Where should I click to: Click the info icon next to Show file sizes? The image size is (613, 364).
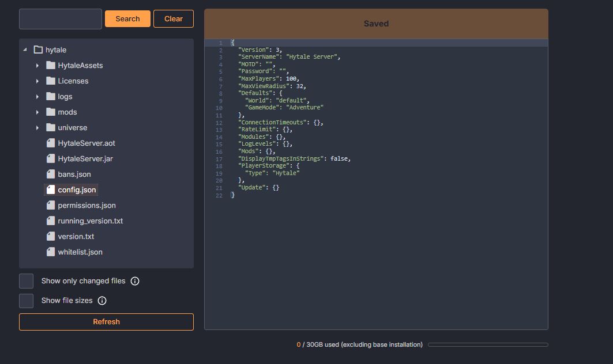102,301
